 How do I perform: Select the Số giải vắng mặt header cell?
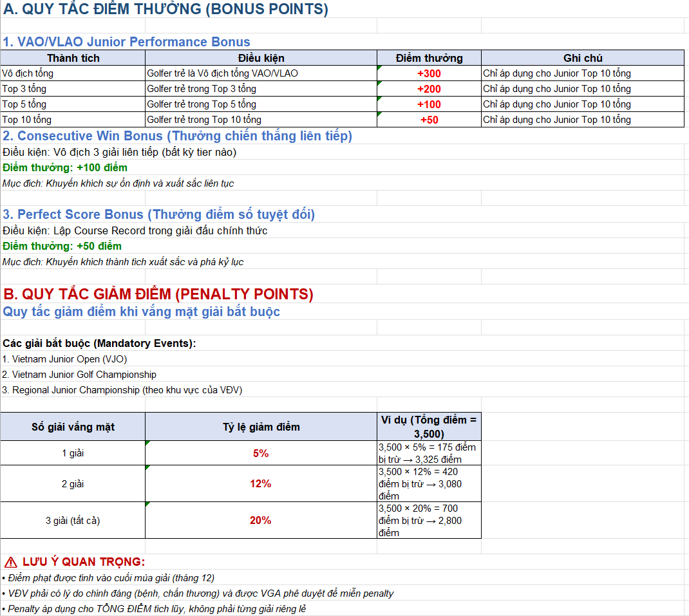[x=73, y=427]
